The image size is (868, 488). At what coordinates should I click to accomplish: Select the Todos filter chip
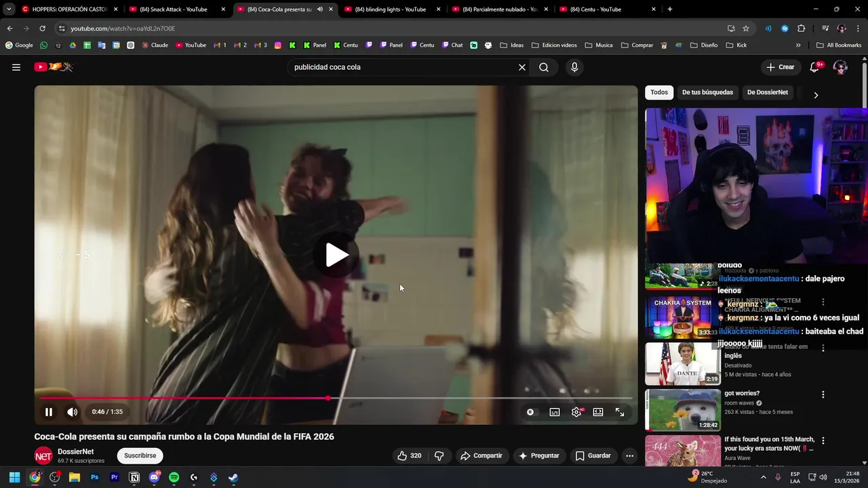point(659,92)
